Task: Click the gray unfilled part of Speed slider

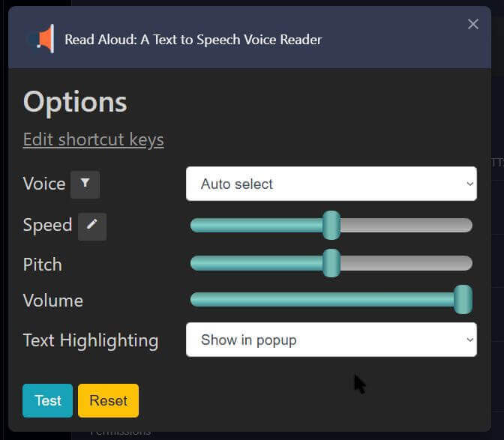Action: click(406, 225)
